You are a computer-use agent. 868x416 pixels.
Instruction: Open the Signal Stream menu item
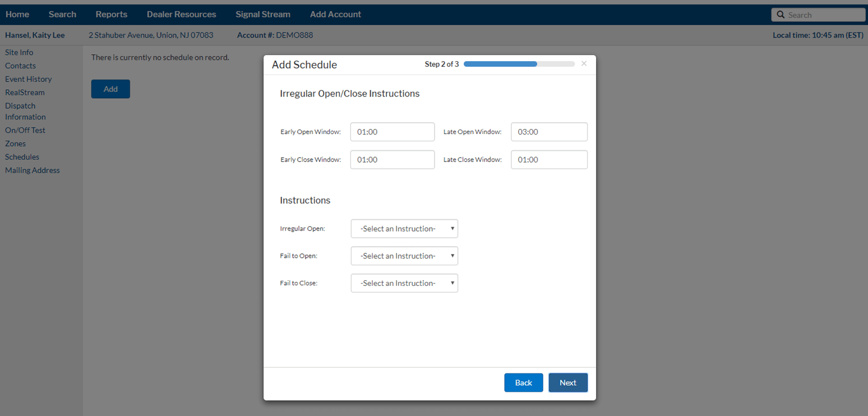click(263, 15)
